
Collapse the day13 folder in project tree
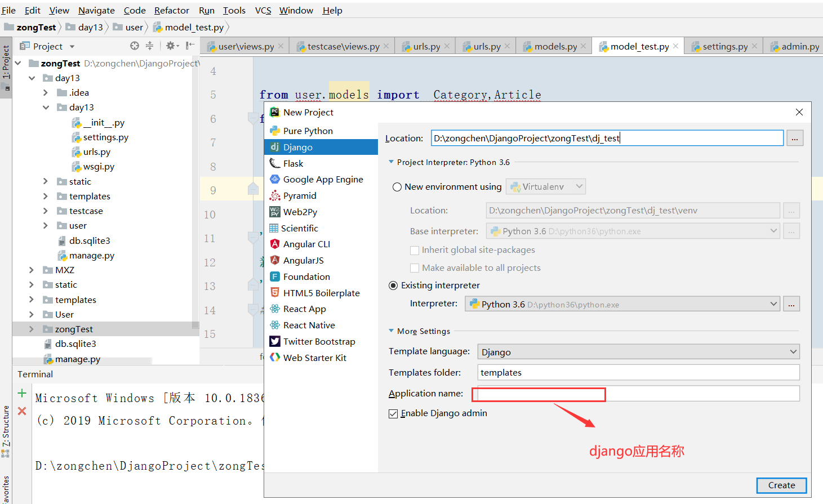(x=32, y=78)
